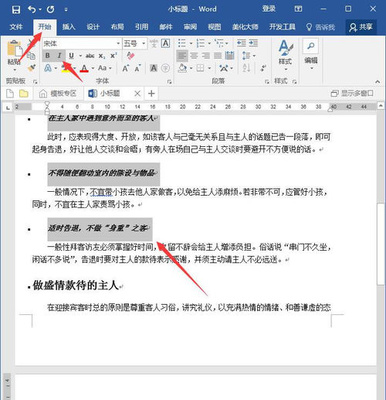The width and height of the screenshot is (386, 400).
Task: Close the 小标题 document tab
Action: (137, 94)
